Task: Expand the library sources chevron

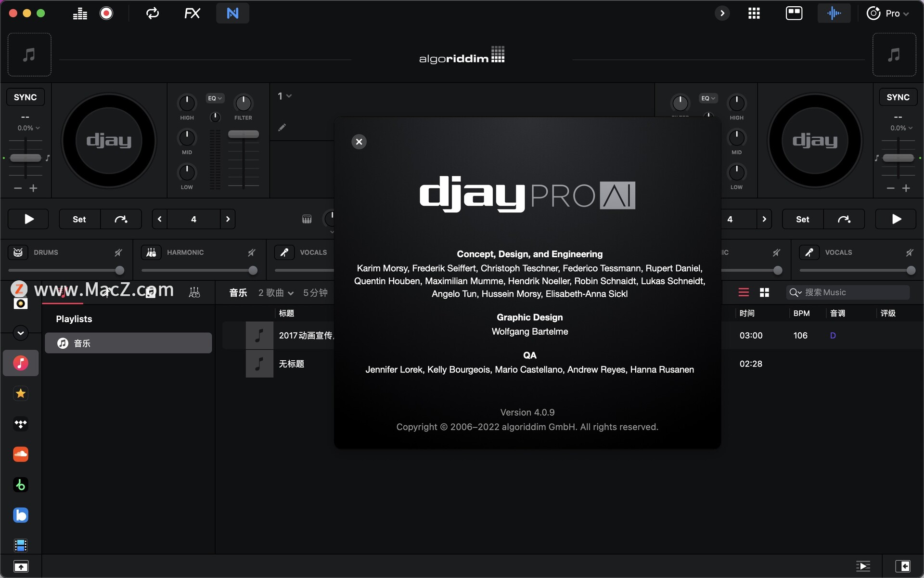Action: 21,333
